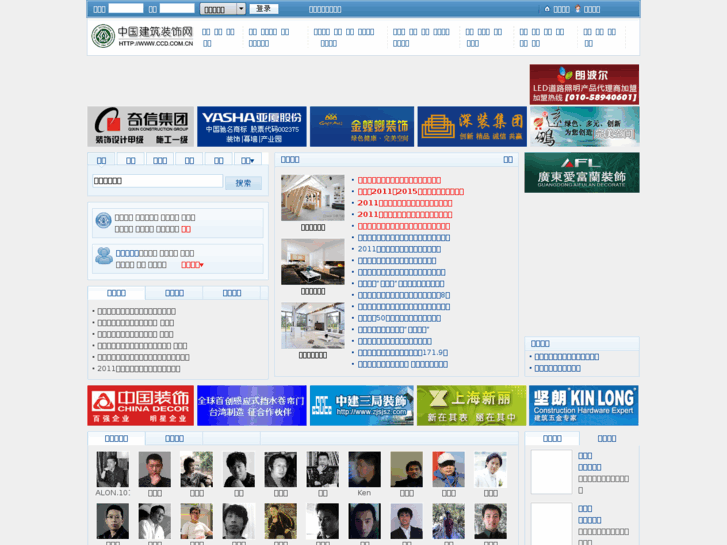Open the AFL 廣東愛富蘭裝飾 banner

pos(582,173)
